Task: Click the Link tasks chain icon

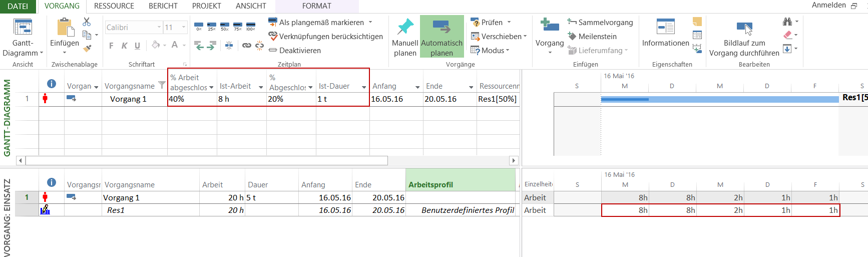Action: click(246, 46)
